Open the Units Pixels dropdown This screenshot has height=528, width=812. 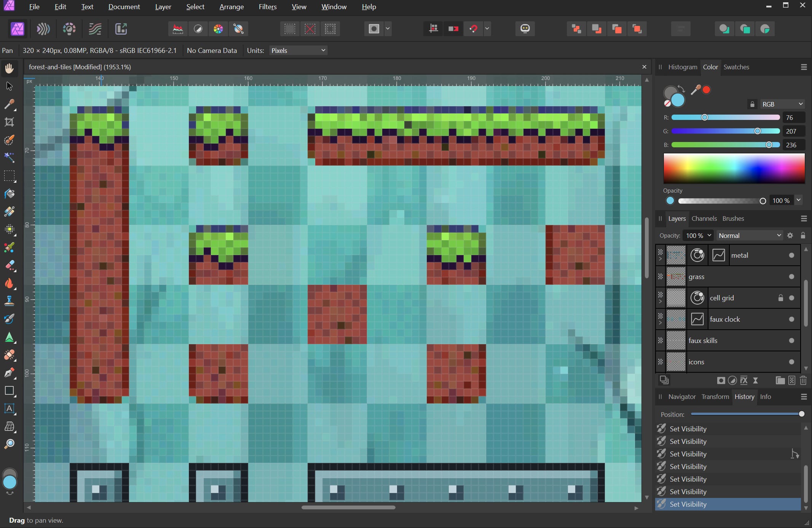point(298,51)
